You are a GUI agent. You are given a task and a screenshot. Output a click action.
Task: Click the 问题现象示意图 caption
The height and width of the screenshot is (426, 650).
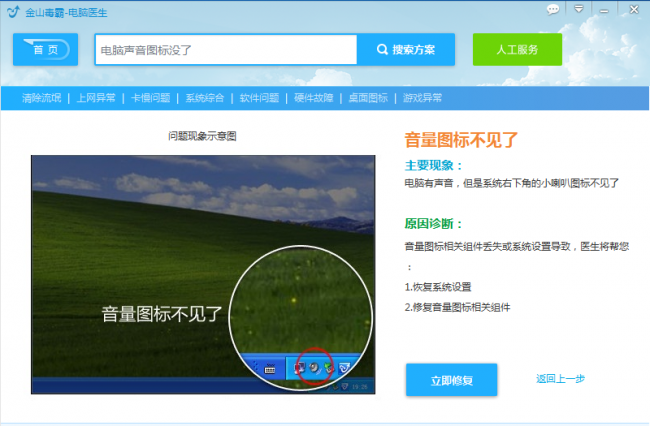click(202, 136)
